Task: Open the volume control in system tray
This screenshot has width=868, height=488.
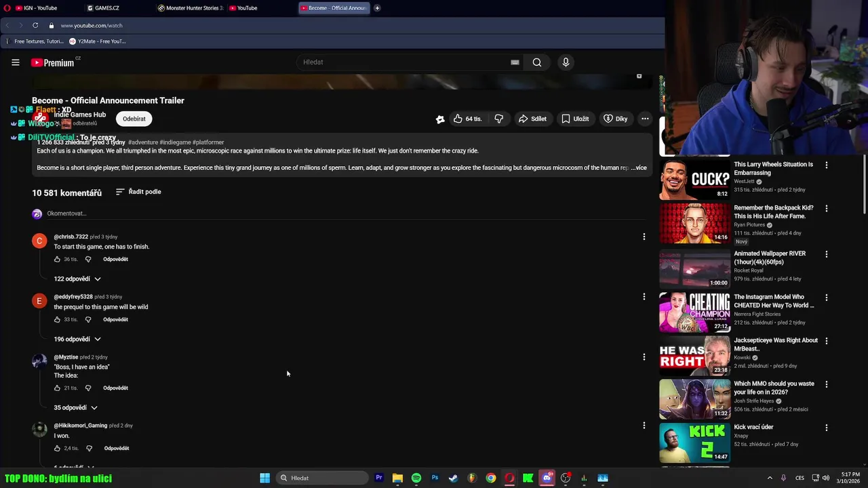Action: [826, 478]
